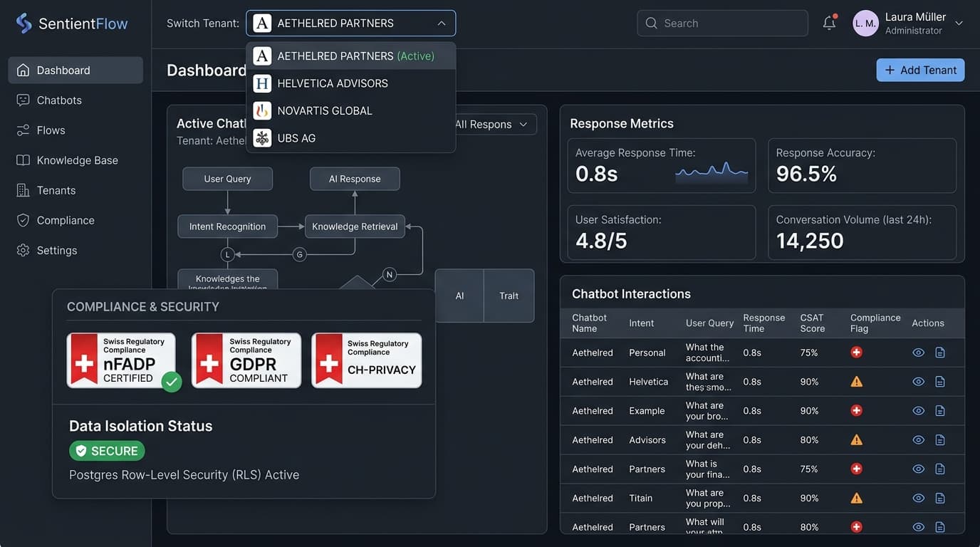Choose HELVETICA ADVISORS from tenant list

(x=351, y=83)
